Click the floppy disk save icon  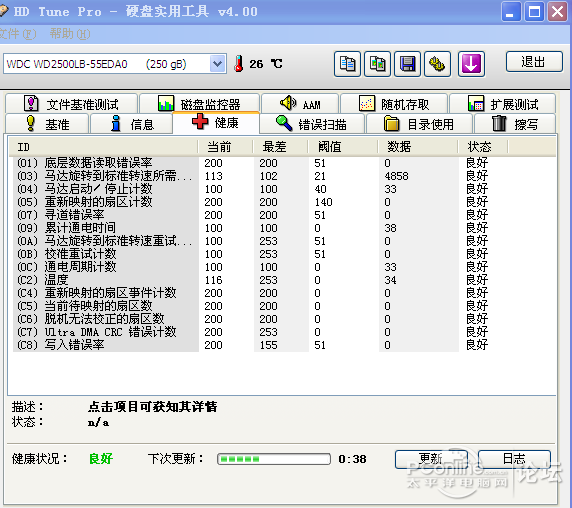point(407,64)
